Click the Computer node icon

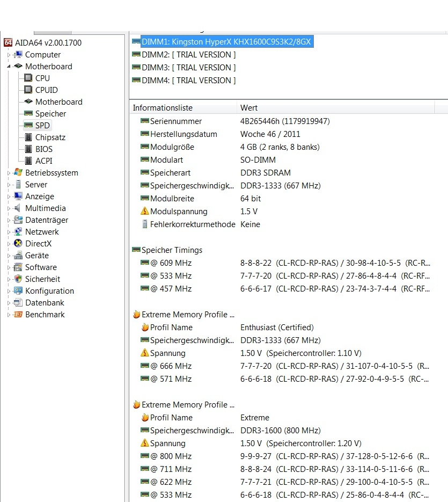18,55
